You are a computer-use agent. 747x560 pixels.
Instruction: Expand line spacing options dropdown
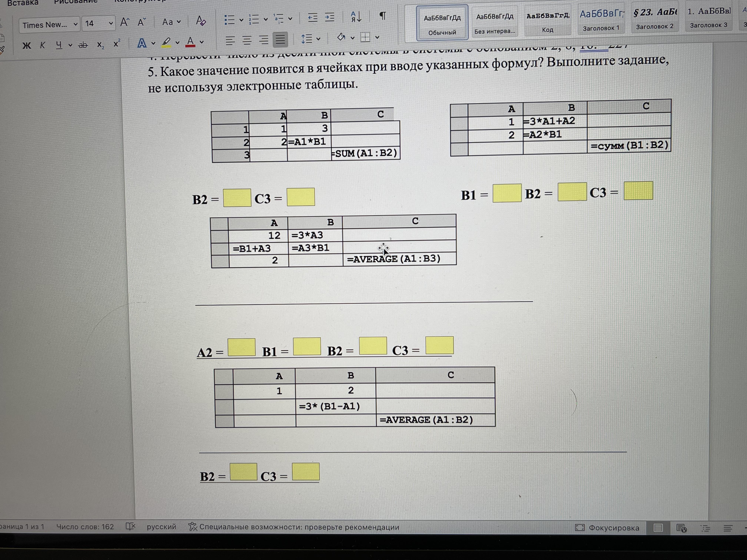click(318, 39)
